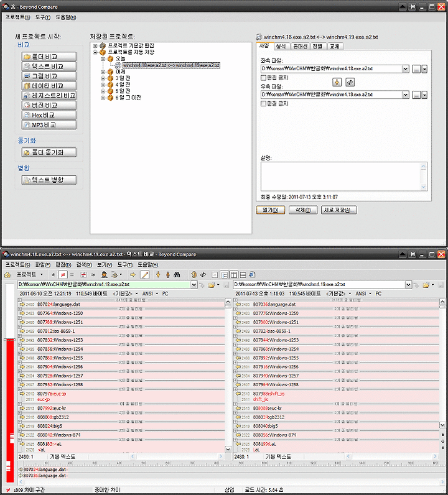Expand the 3 일 전 folder node
448x495 pixels.
click(x=103, y=78)
